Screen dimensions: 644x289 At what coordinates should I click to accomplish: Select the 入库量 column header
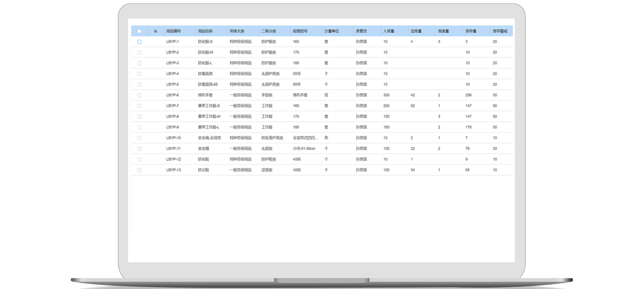389,31
